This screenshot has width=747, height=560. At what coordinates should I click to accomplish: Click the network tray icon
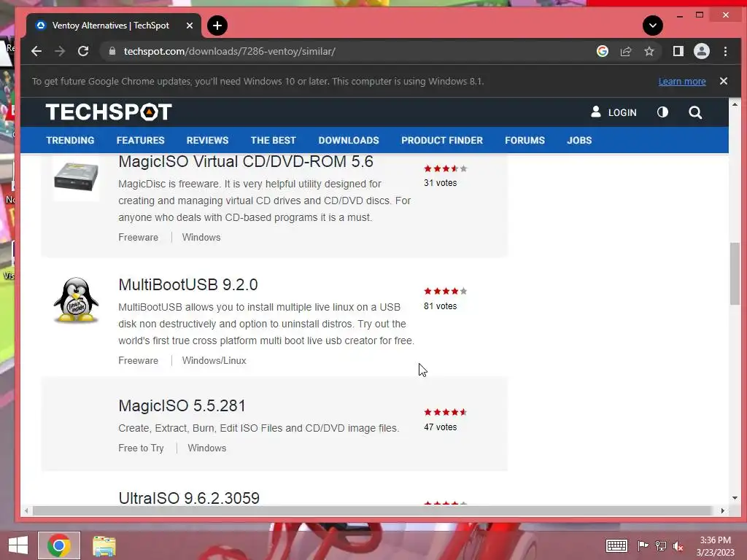pyautogui.click(x=660, y=545)
